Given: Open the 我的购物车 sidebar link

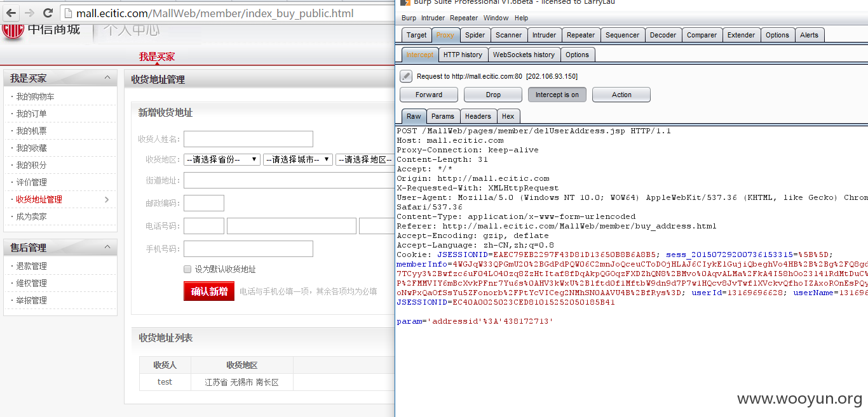Looking at the screenshot, I should pos(35,96).
